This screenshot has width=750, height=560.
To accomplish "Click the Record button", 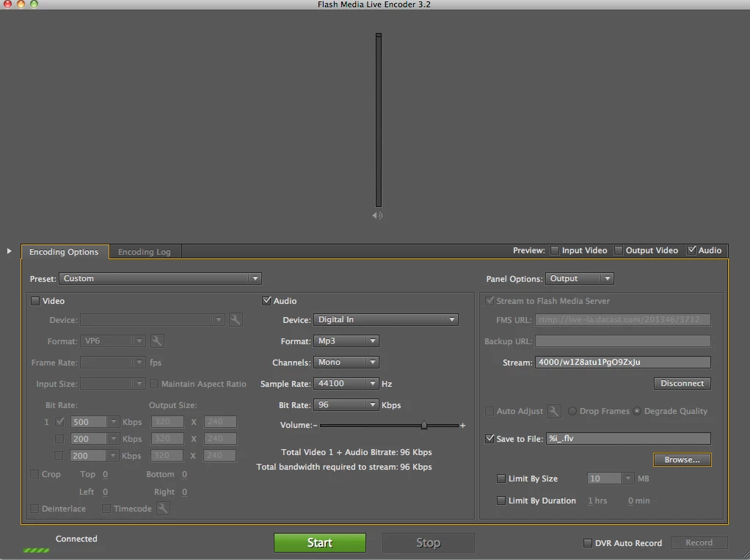I will [699, 542].
